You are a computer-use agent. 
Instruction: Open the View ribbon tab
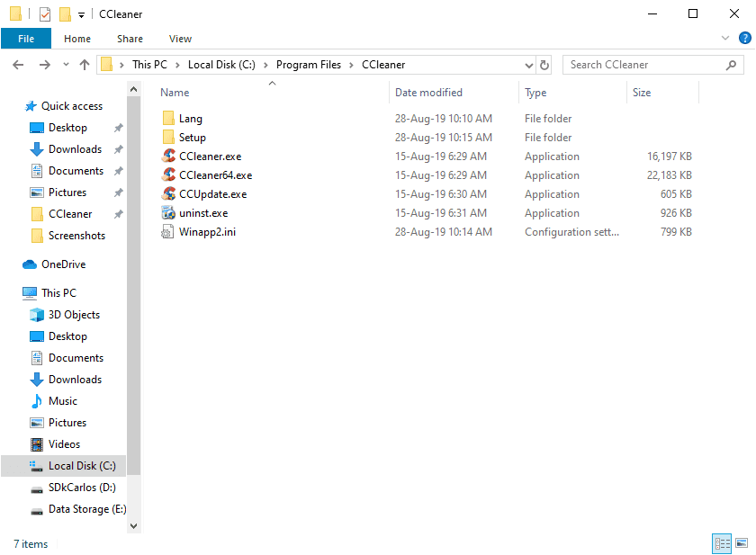point(180,39)
